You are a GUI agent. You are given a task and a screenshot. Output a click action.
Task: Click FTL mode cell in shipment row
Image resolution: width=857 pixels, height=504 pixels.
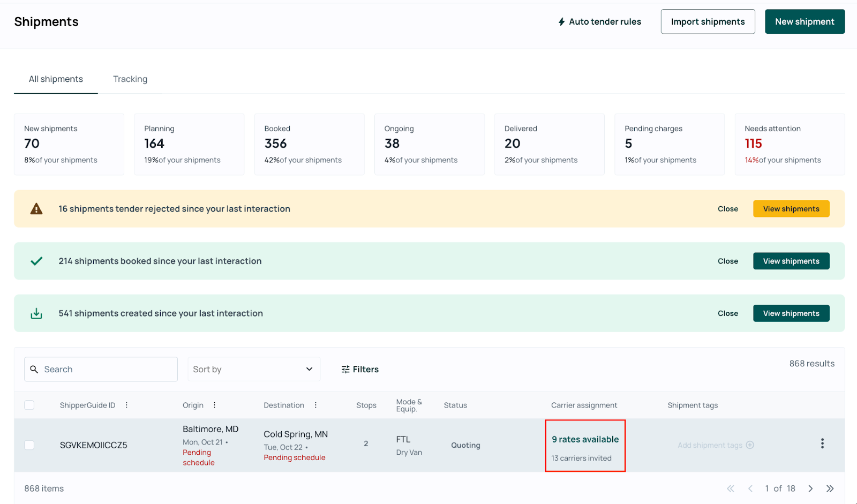click(x=403, y=439)
